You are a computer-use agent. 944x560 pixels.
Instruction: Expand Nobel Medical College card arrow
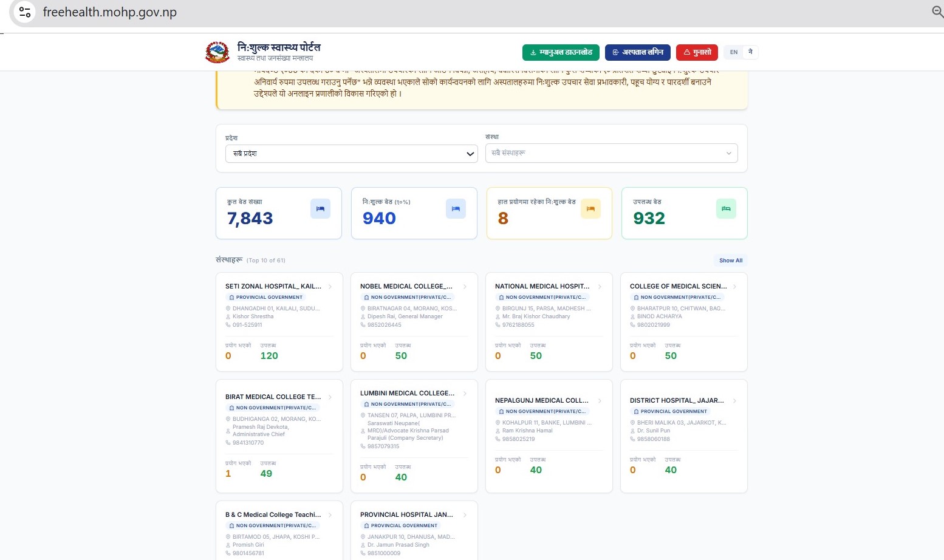465,287
